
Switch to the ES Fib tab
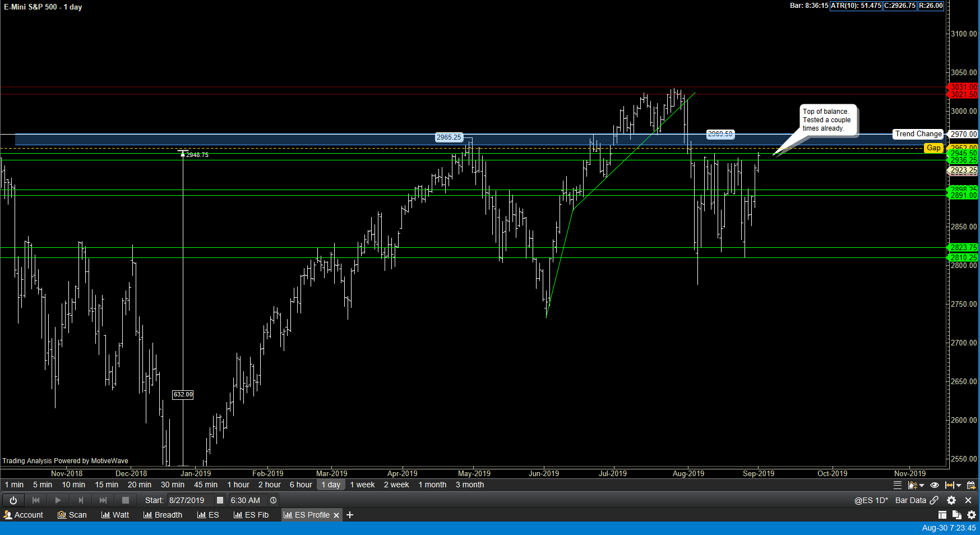251,515
